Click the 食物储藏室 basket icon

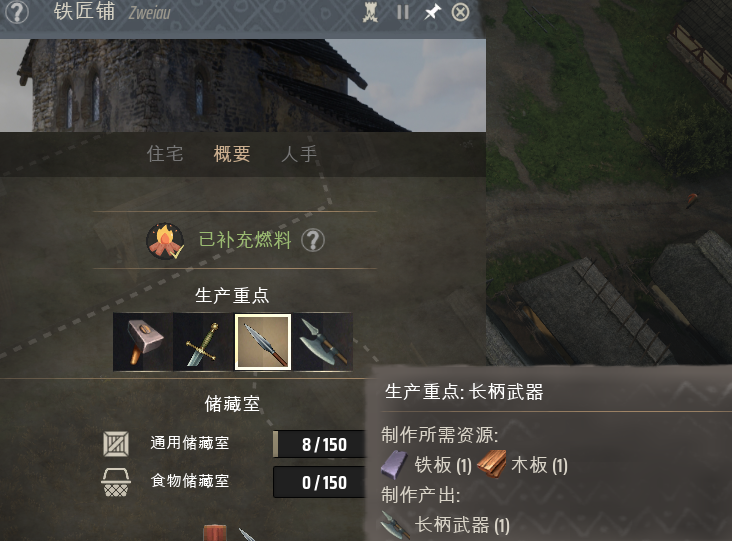tap(116, 482)
